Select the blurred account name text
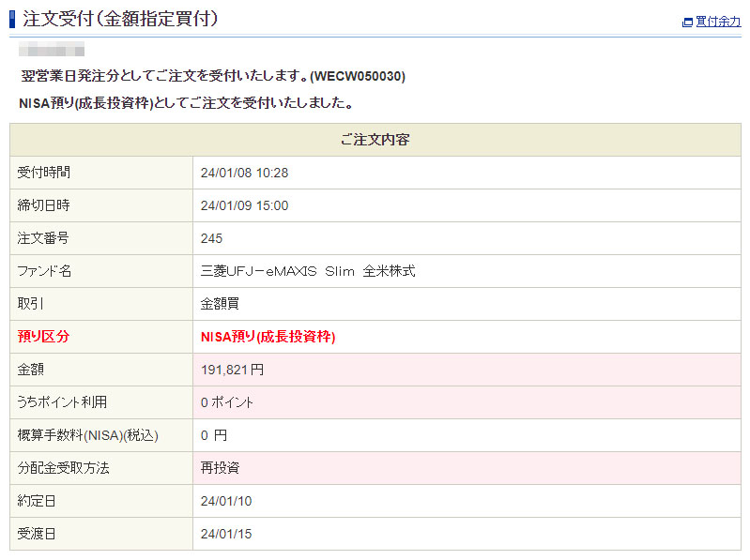 click(53, 49)
